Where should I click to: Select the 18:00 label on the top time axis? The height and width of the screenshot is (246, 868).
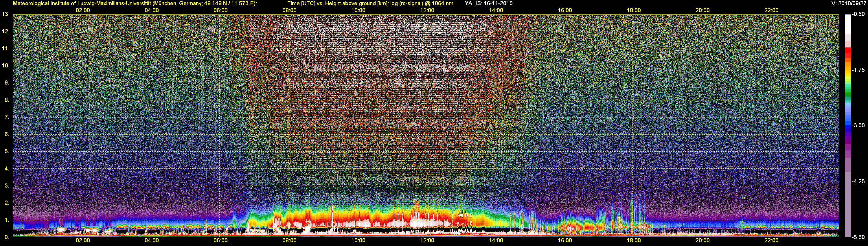[x=633, y=10]
